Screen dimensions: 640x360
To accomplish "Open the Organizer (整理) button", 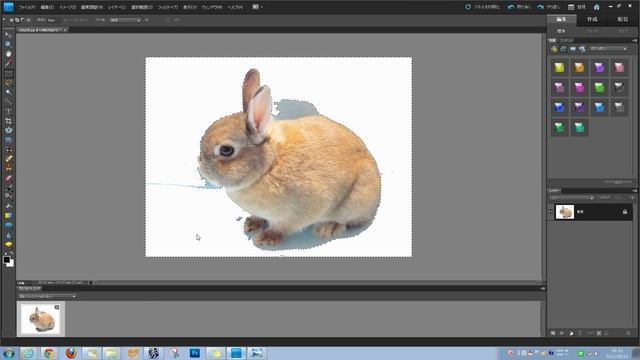I will tap(577, 7).
